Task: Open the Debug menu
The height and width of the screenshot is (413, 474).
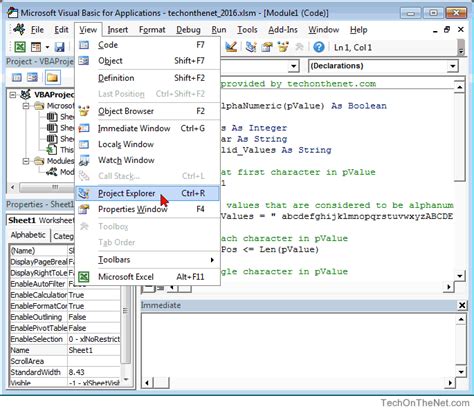Action: tap(188, 30)
